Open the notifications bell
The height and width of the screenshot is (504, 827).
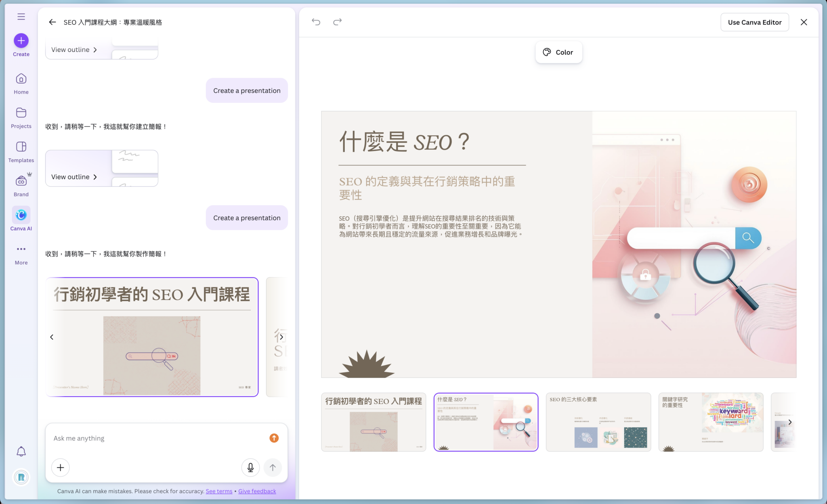tap(21, 451)
